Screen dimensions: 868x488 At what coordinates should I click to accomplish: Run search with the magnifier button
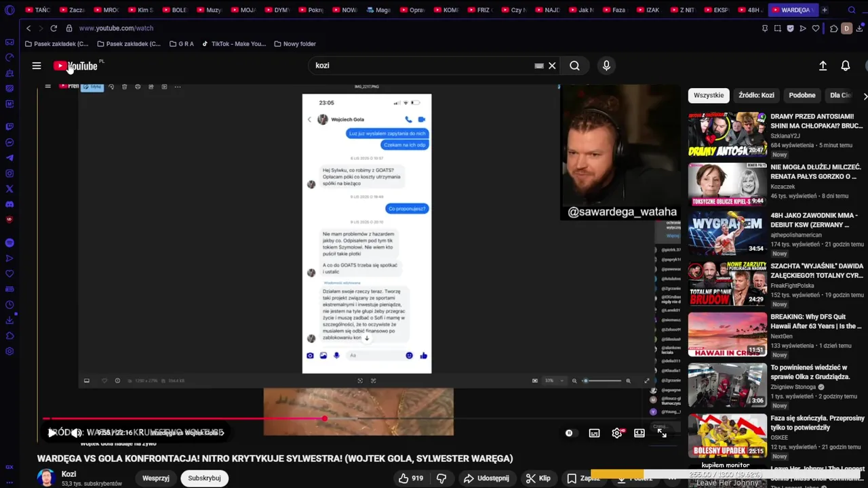point(574,66)
